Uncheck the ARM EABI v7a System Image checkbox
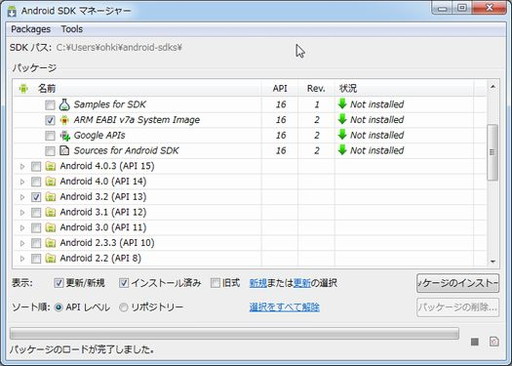Screen dimensions: 512x366 point(50,120)
